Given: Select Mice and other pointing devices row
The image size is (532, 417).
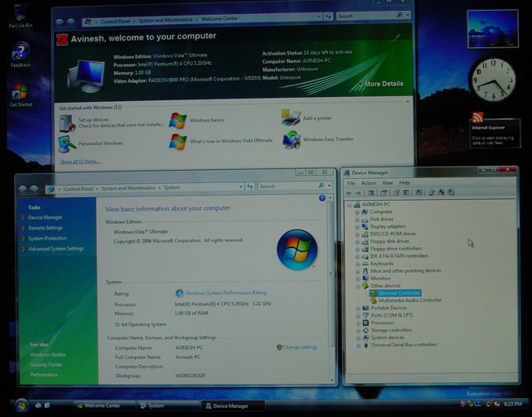Looking at the screenshot, I should coord(405,271).
